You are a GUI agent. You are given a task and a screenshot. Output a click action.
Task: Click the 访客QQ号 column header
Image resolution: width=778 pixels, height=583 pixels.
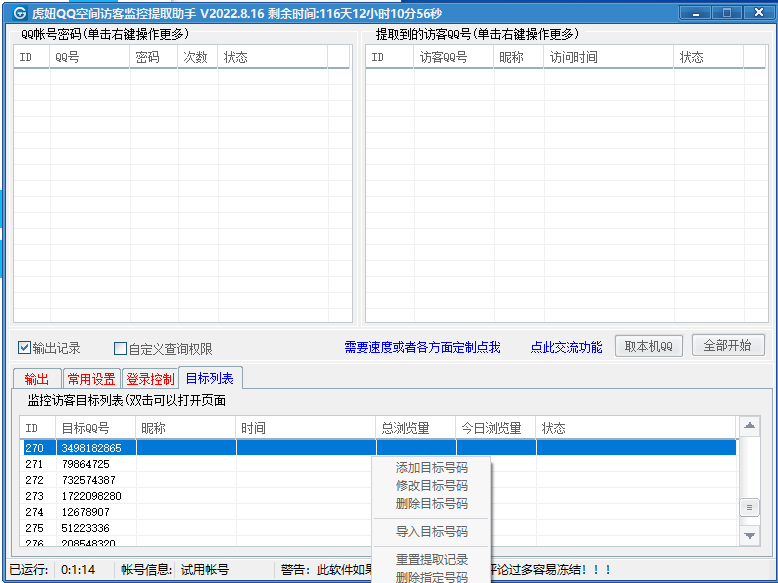pyautogui.click(x=454, y=57)
